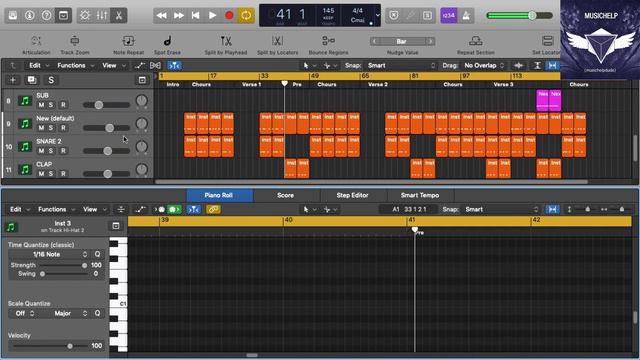Select the Piano Roll tab
Screen dimensions: 640x360
[219, 195]
